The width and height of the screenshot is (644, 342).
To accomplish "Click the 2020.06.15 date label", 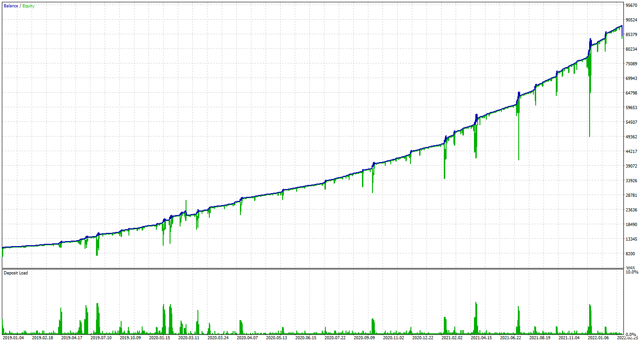I will 306,338.
